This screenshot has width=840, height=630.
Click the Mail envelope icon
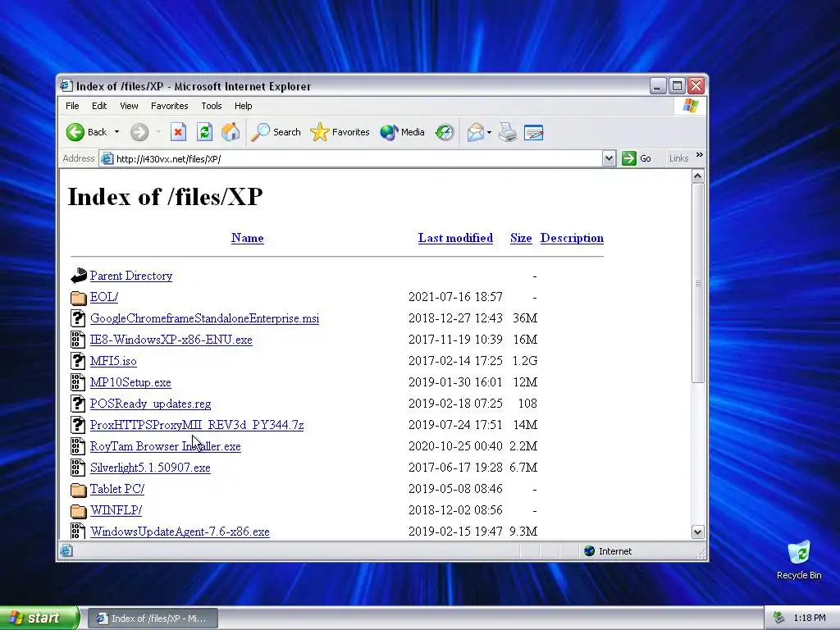pyautogui.click(x=475, y=132)
